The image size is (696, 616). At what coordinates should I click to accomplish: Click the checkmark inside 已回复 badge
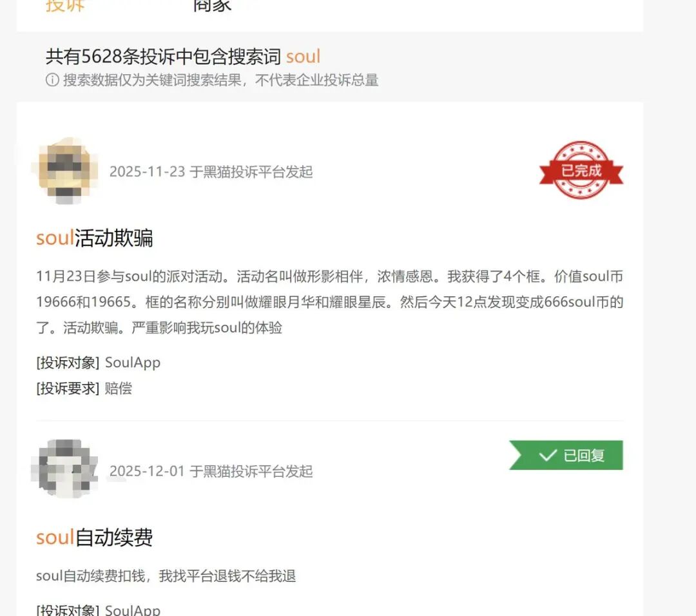[x=547, y=456]
